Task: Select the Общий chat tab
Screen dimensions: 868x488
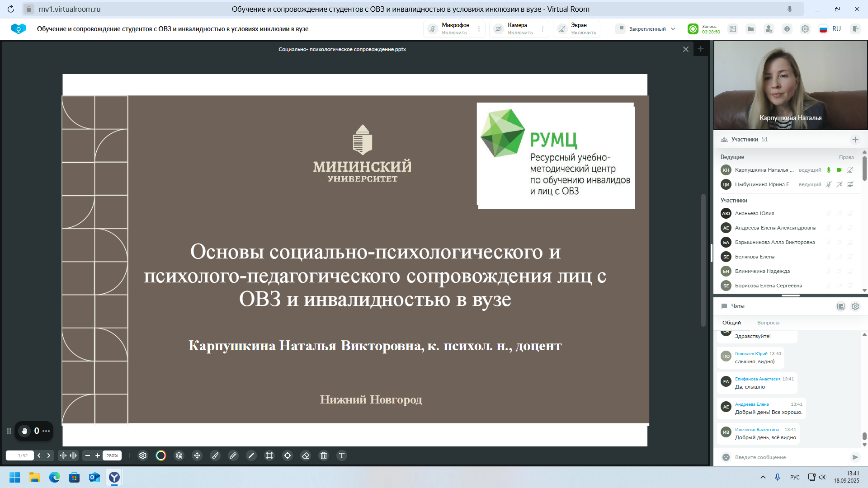Action: 731,323
